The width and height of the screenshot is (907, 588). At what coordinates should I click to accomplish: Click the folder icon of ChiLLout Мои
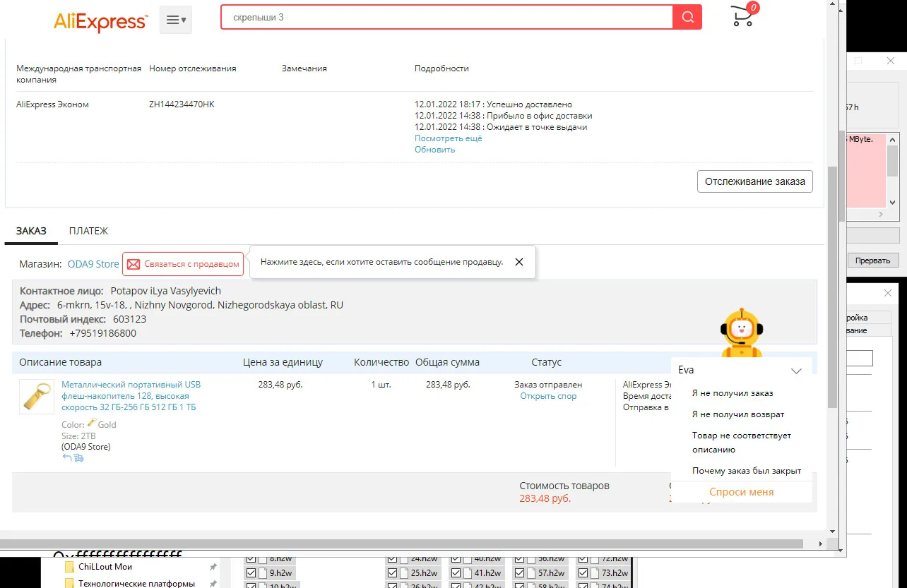pos(69,567)
